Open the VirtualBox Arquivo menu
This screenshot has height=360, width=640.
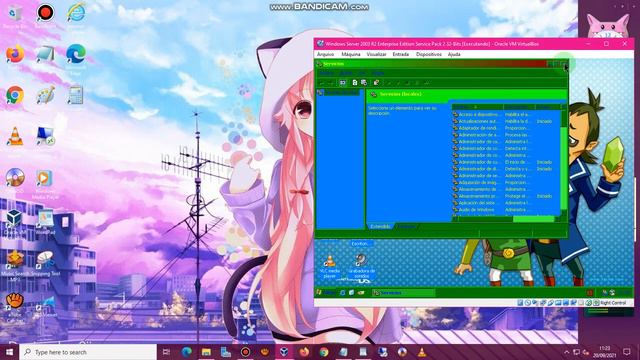point(325,54)
